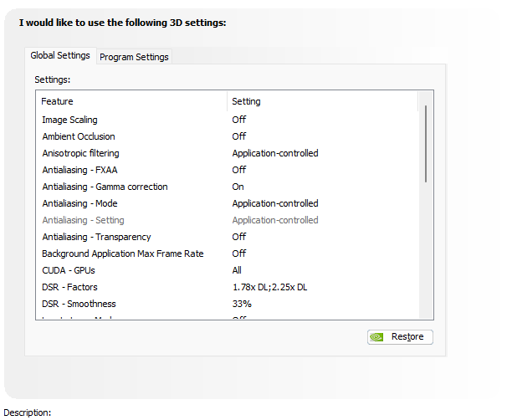Click the DSR - Smoothness 33% value
The image size is (512, 420).
pyautogui.click(x=242, y=304)
